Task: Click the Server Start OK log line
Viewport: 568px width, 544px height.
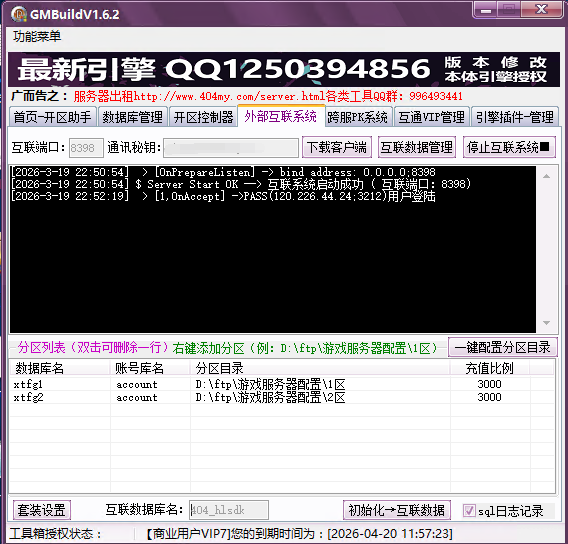Action: (x=241, y=184)
